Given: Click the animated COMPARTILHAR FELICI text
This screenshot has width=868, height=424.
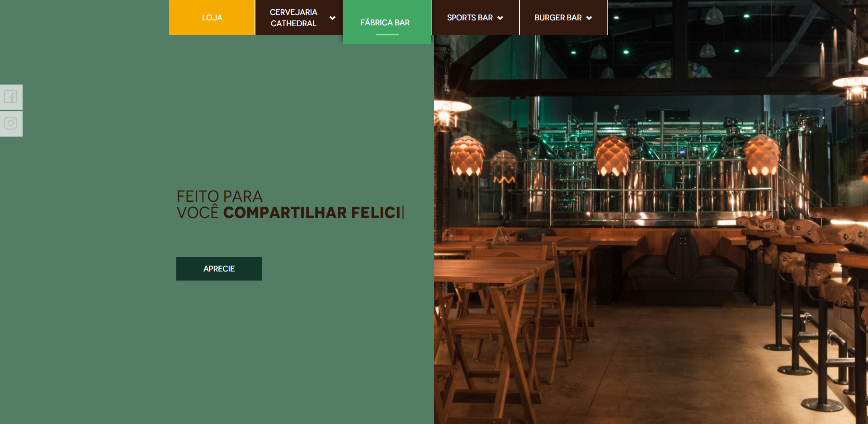Looking at the screenshot, I should pos(312,213).
